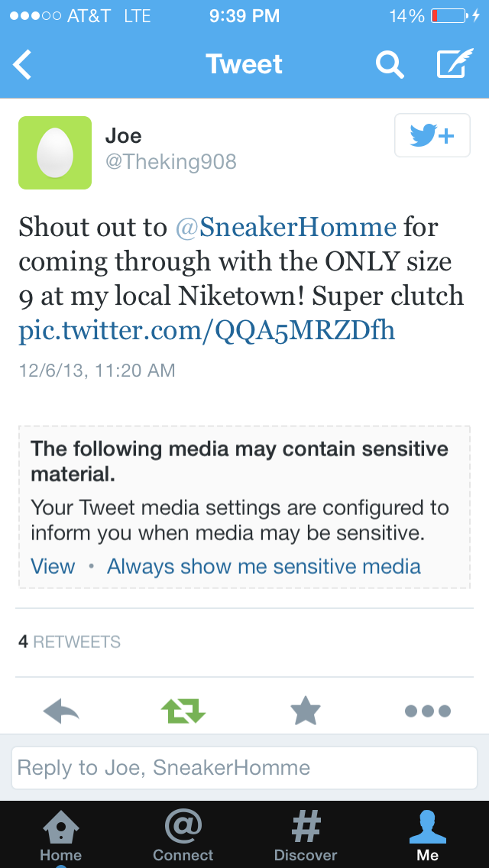Viewport: 489px width, 868px height.
Task: Tap the Reply to Joe text field
Action: tap(244, 768)
